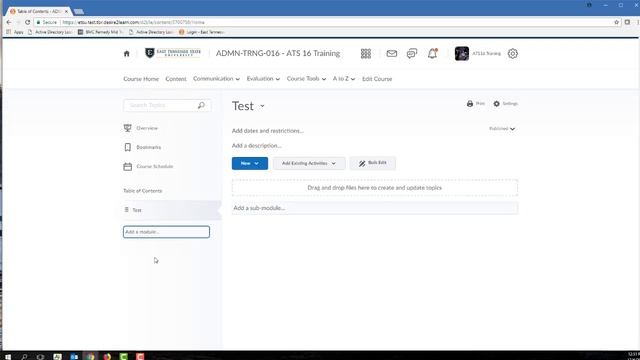The width and height of the screenshot is (640, 360).
Task: Open the message alerts envelope icon
Action: [x=391, y=53]
